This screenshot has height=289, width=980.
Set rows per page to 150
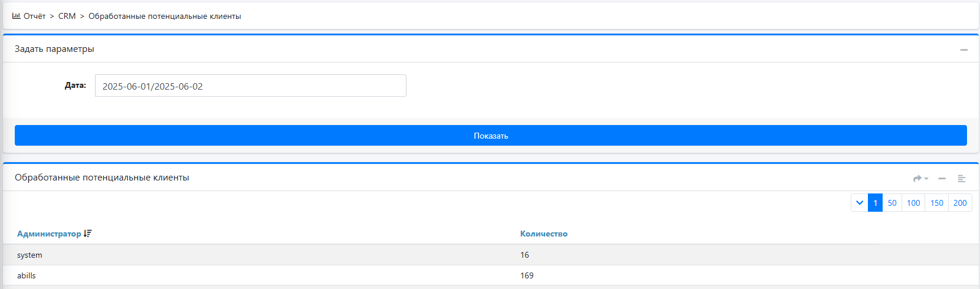[937, 203]
